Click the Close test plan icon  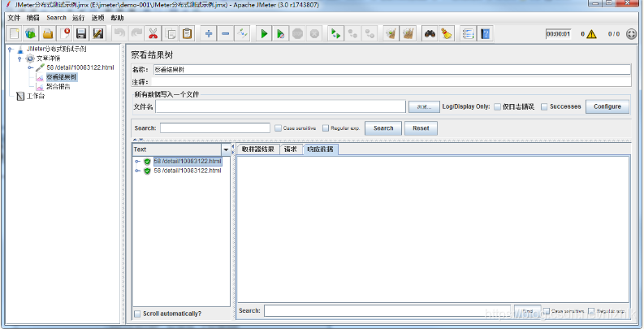[x=64, y=33]
